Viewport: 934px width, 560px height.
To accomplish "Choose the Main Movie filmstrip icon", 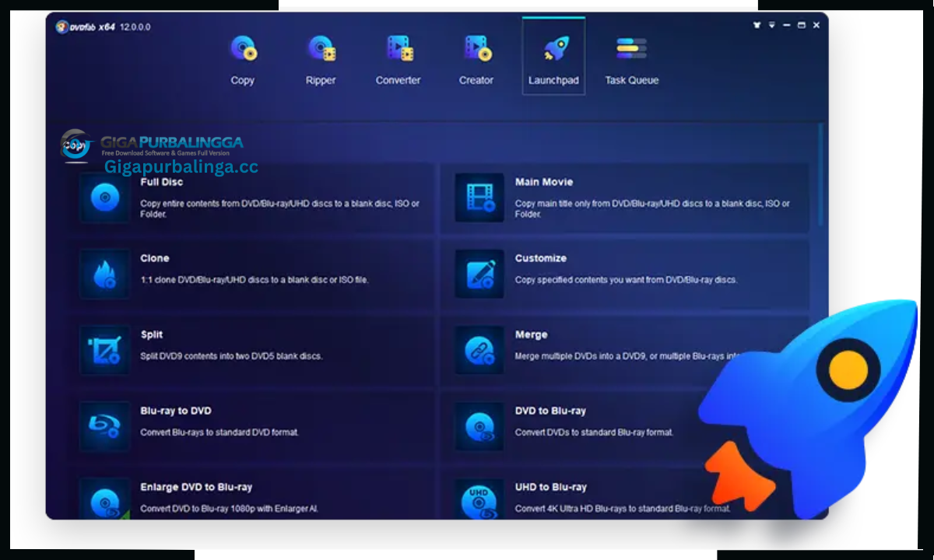I will pos(479,198).
